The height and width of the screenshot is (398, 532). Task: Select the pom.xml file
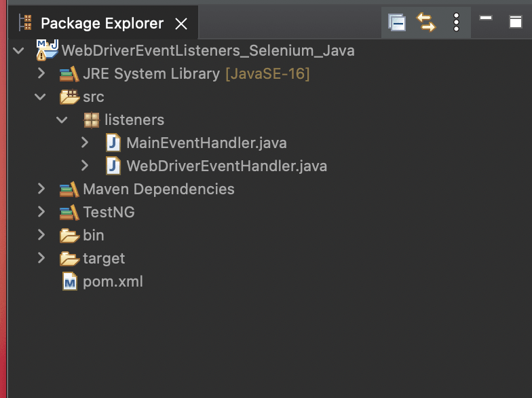(113, 282)
